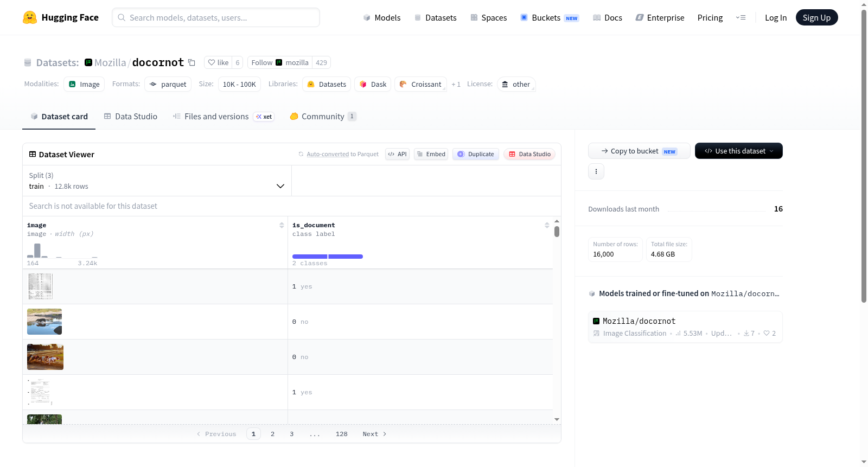Open Spaces in top navigation
Image resolution: width=868 pixels, height=467 pixels.
click(x=489, y=17)
